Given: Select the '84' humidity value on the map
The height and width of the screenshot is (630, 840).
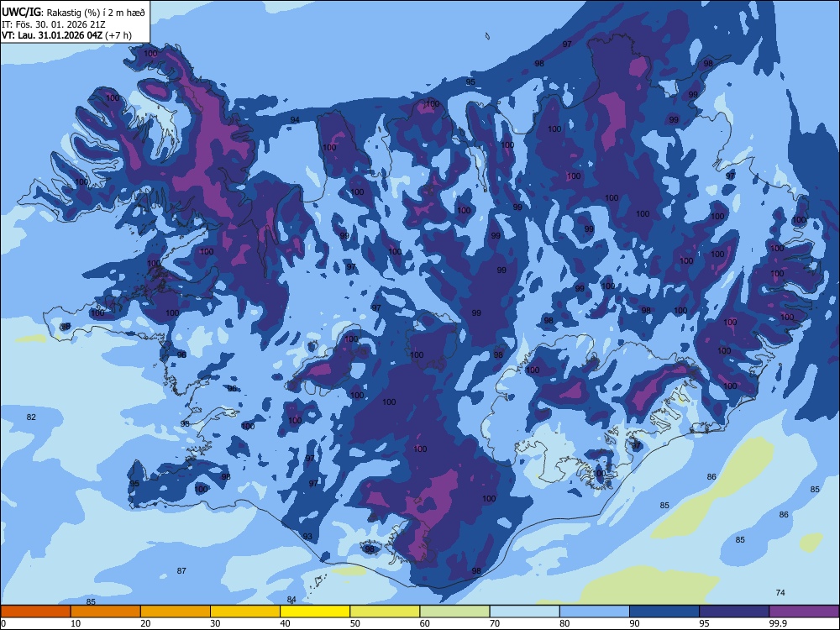Looking at the screenshot, I should [291, 599].
